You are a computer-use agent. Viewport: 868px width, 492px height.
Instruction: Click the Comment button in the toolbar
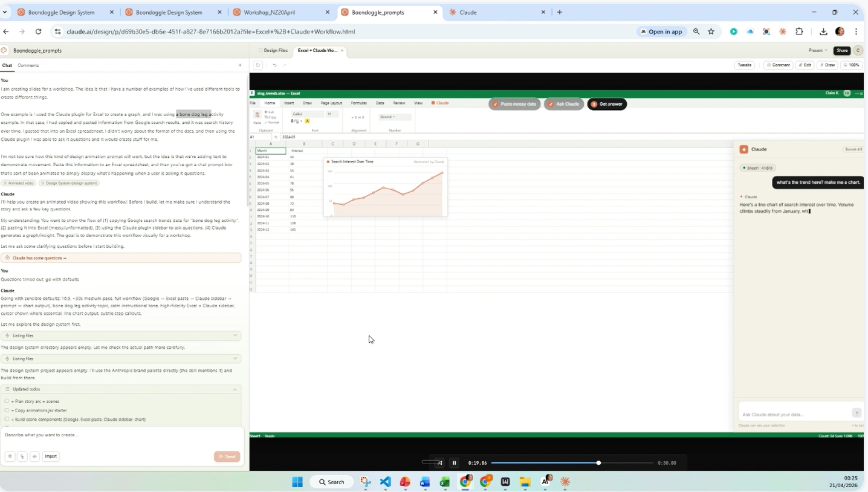tap(779, 65)
